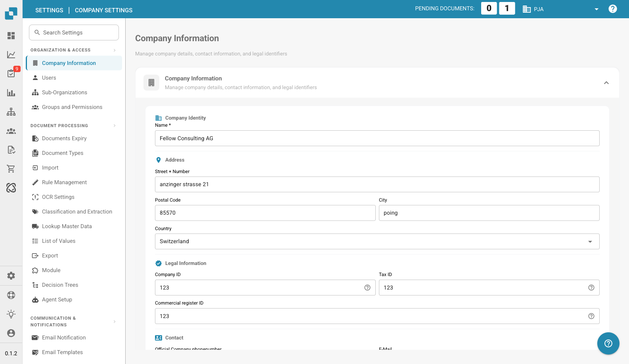Open the people group icon in left rail
The image size is (629, 364).
[11, 131]
